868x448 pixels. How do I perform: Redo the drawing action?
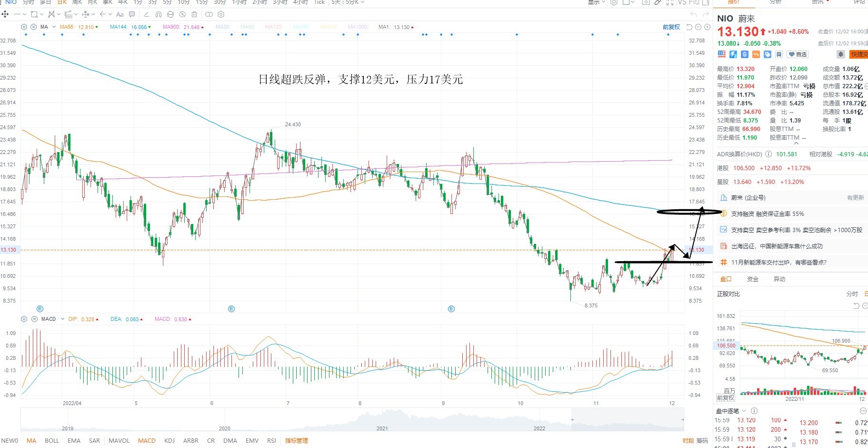click(x=706, y=14)
